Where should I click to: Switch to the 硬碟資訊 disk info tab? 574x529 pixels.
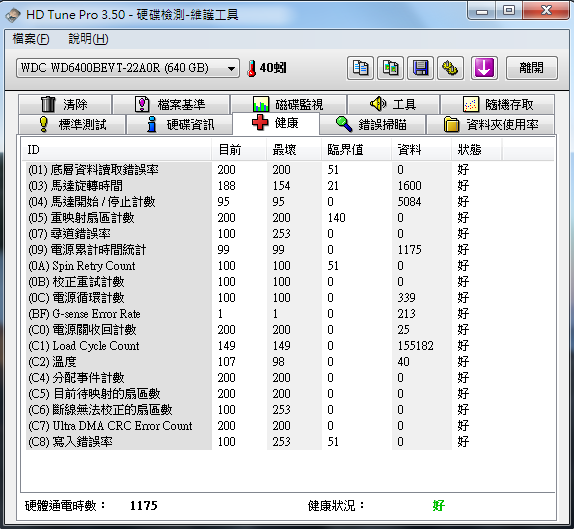[179, 124]
